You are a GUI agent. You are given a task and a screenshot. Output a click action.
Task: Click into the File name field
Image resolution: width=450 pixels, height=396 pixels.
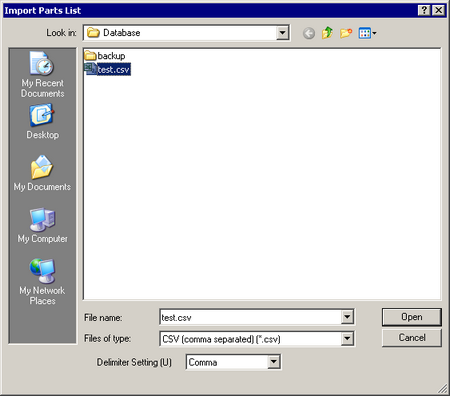pyautogui.click(x=251, y=317)
